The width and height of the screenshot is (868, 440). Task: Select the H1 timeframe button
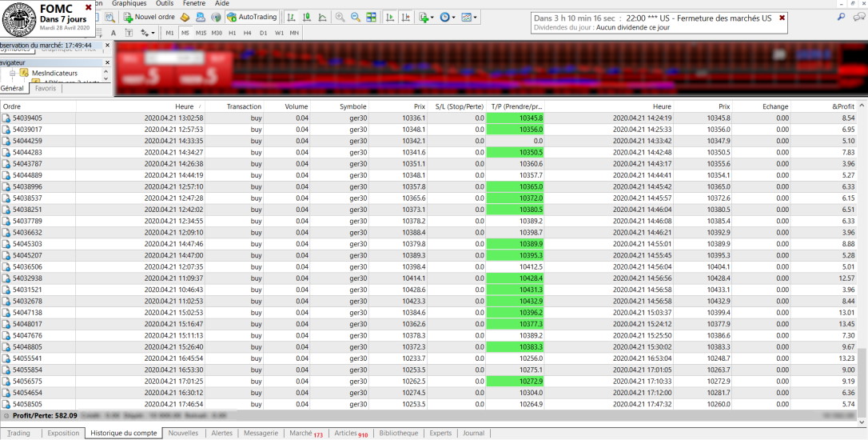232,33
